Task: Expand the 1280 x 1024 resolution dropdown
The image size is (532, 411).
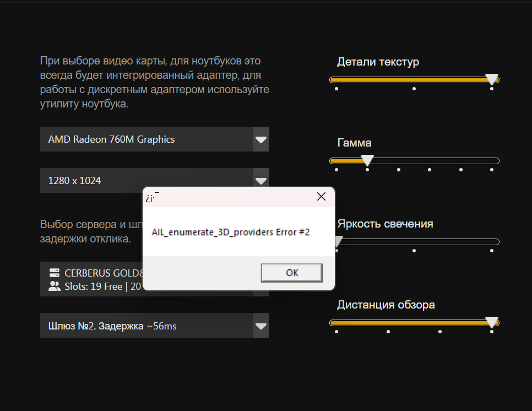Action: tap(154, 180)
